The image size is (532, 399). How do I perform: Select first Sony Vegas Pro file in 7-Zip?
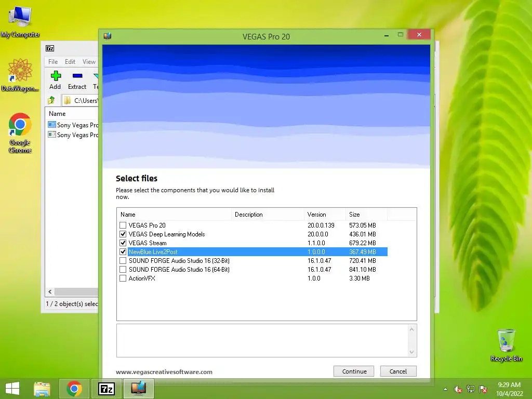point(73,125)
